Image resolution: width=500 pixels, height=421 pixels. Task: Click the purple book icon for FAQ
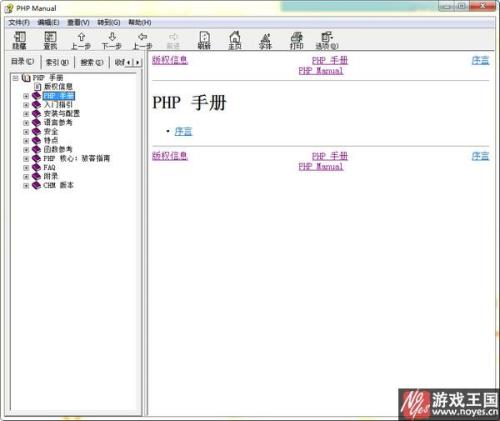click(36, 167)
